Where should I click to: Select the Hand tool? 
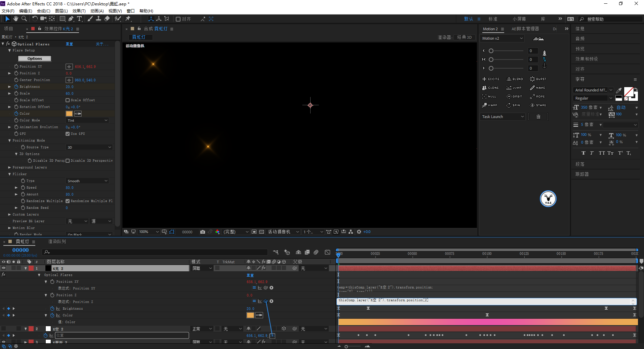[16, 19]
